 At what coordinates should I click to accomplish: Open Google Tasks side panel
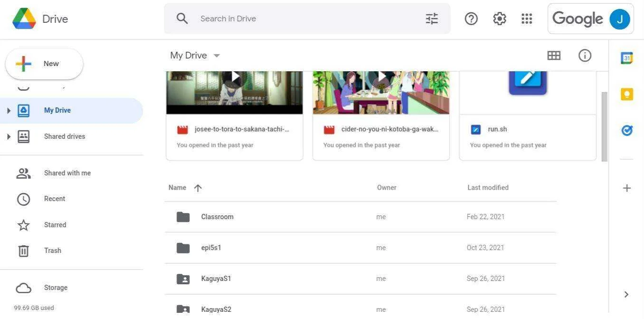[627, 130]
